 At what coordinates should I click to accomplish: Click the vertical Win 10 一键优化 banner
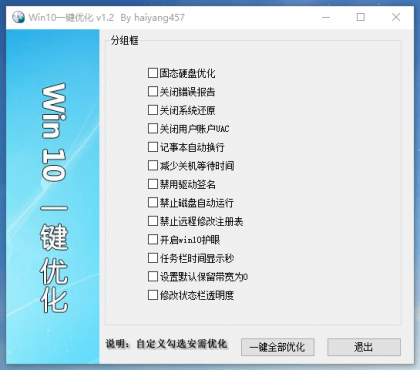pos(53,198)
